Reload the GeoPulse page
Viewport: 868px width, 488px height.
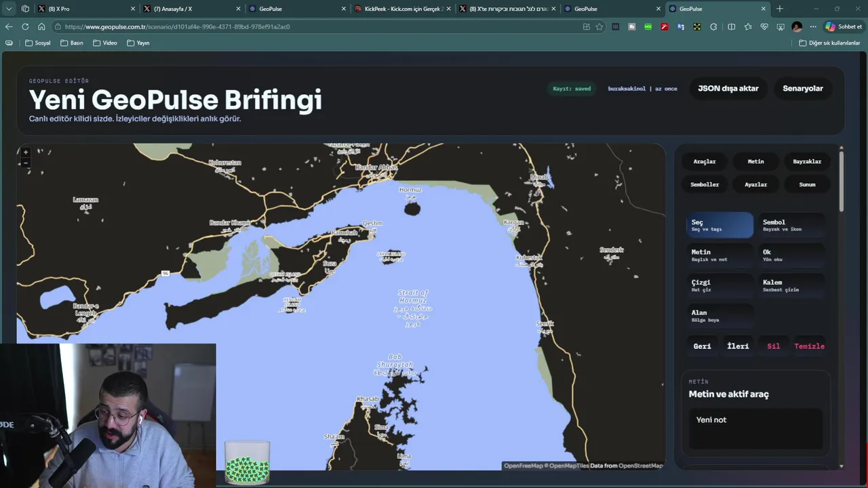(x=25, y=26)
